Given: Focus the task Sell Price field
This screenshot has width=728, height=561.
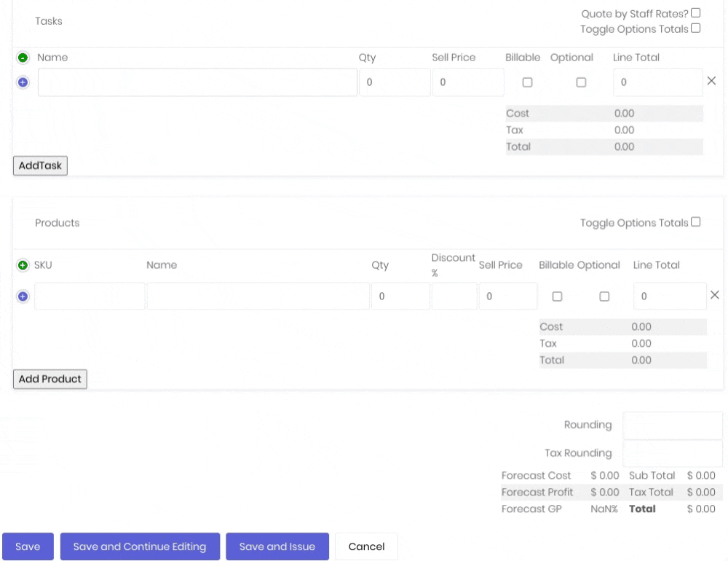Looking at the screenshot, I should click(468, 82).
